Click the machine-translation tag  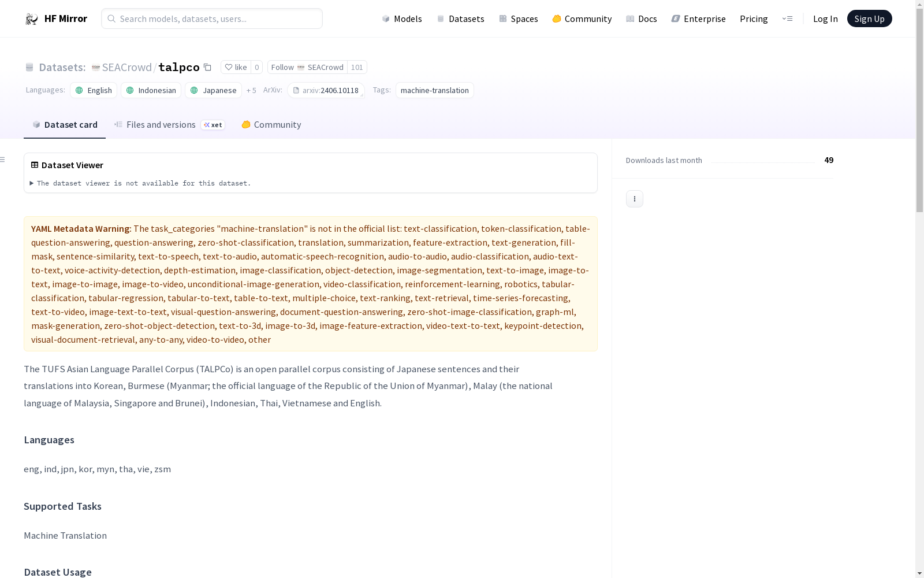(x=435, y=90)
